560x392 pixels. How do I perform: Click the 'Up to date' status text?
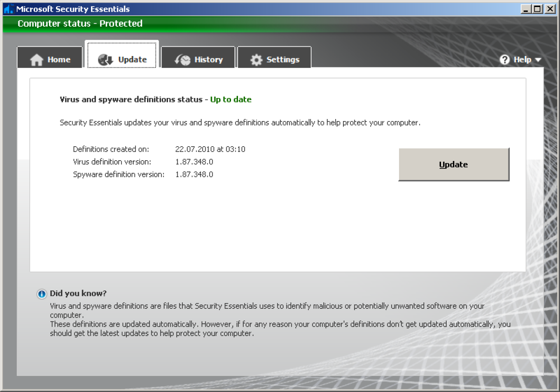[231, 100]
